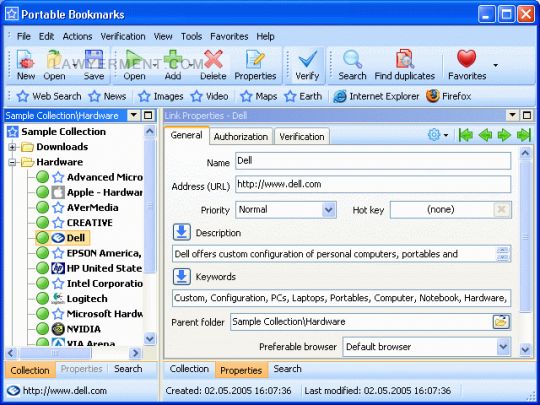This screenshot has height=405, width=540.
Task: Click tree horizontal scrollbar right arrow
Action: coord(135,353)
